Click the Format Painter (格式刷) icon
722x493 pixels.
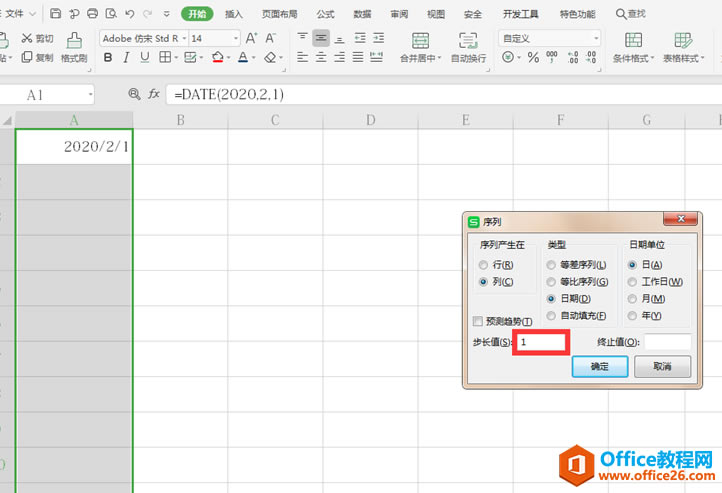(74, 40)
